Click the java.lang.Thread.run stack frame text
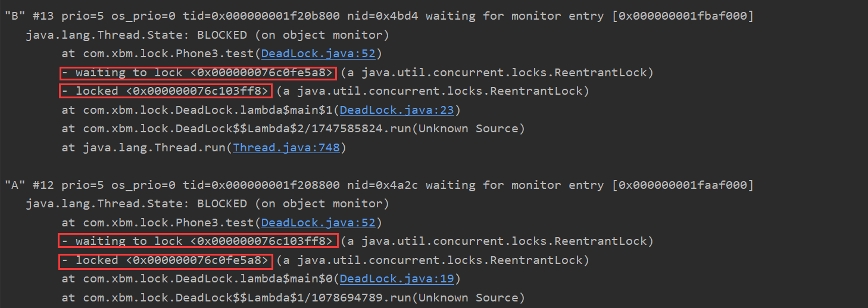The image size is (868, 308). 204,147
